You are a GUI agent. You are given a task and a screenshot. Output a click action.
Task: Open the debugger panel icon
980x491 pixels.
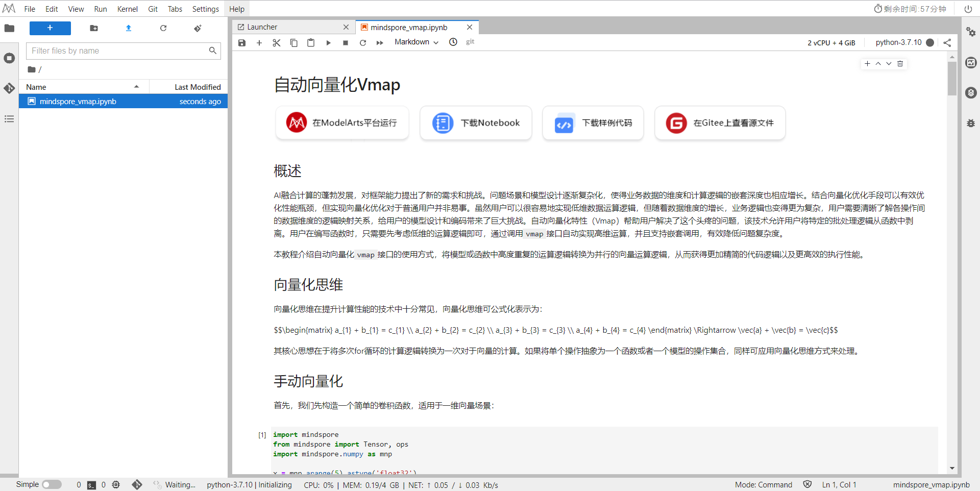point(971,123)
